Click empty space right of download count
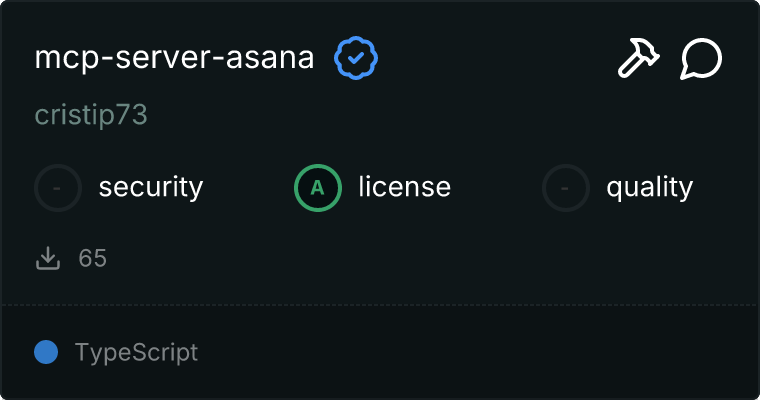Viewport: 760px width, 400px height. (x=400, y=259)
